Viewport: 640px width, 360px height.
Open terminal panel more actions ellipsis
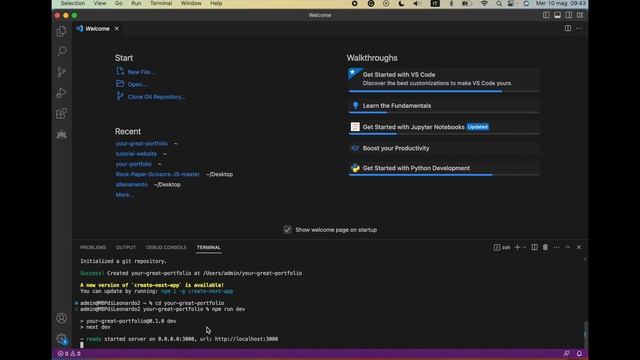[x=556, y=247]
